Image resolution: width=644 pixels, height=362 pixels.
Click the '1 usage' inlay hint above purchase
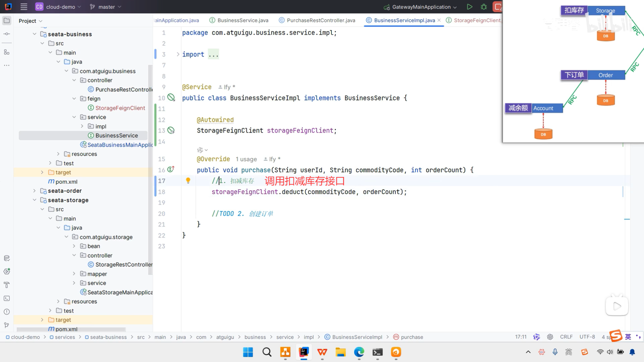[246, 159]
